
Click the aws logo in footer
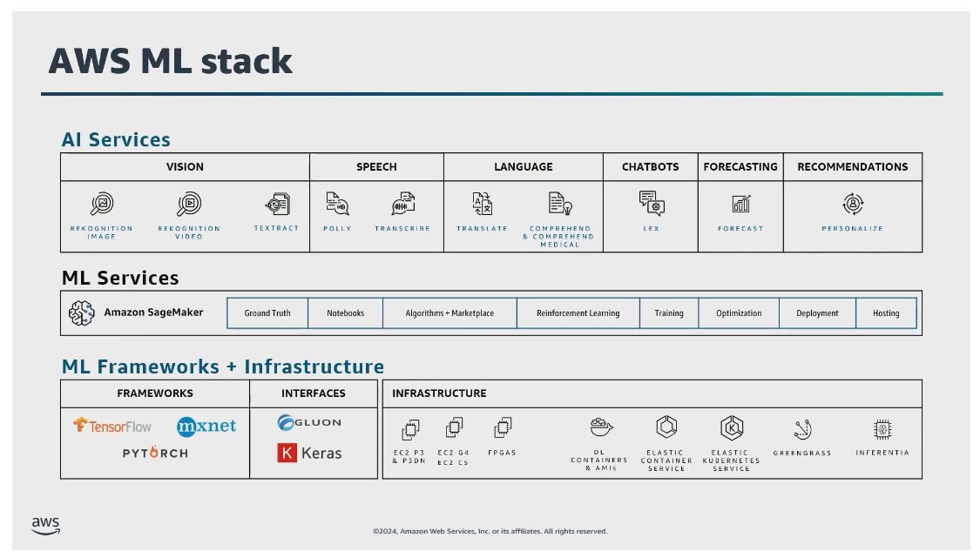click(x=45, y=526)
